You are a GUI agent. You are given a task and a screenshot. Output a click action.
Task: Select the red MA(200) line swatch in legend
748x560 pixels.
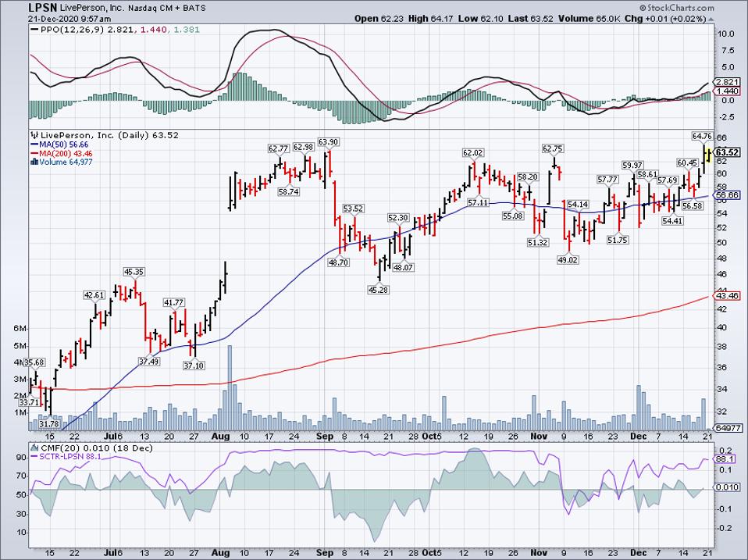pos(34,154)
